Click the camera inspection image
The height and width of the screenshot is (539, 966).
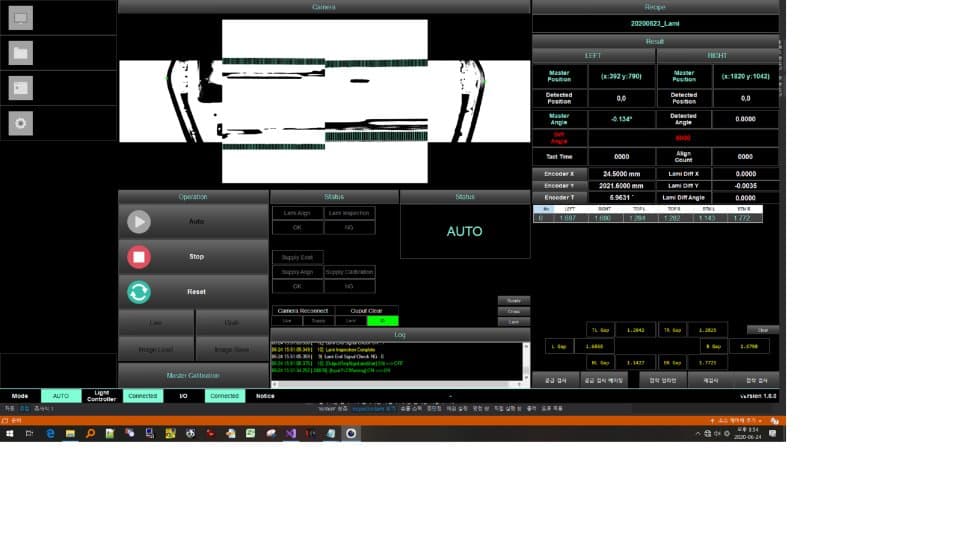tap(324, 101)
